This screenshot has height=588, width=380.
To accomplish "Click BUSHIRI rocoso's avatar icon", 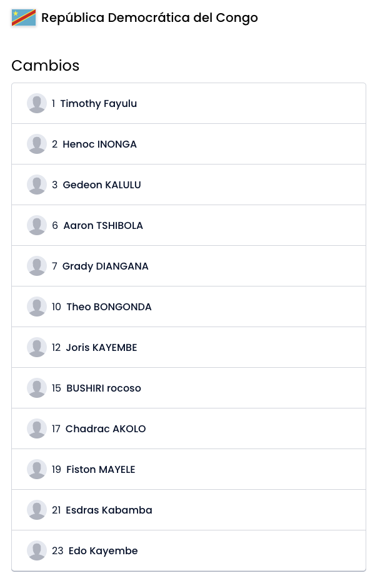I will tap(37, 388).
